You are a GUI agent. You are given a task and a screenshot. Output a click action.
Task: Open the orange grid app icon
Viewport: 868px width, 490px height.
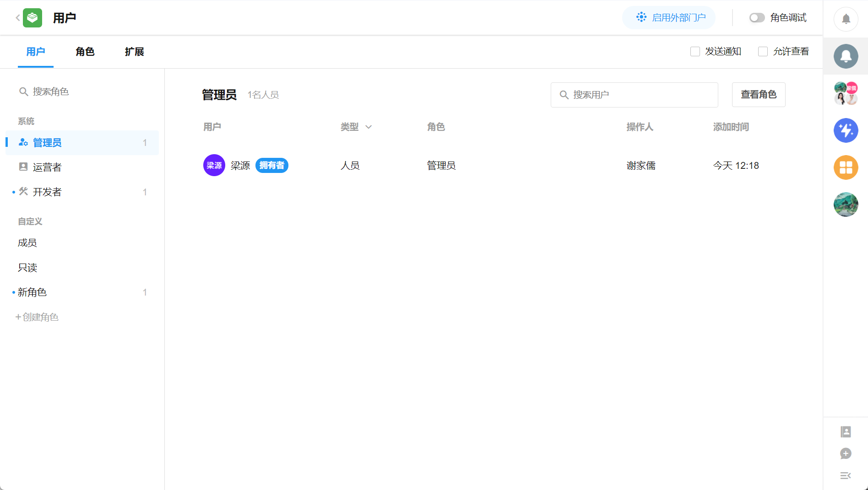[846, 167]
